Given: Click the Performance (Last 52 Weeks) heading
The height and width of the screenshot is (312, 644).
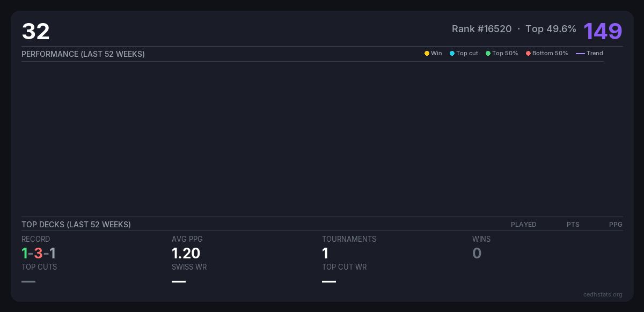Looking at the screenshot, I should point(83,54).
